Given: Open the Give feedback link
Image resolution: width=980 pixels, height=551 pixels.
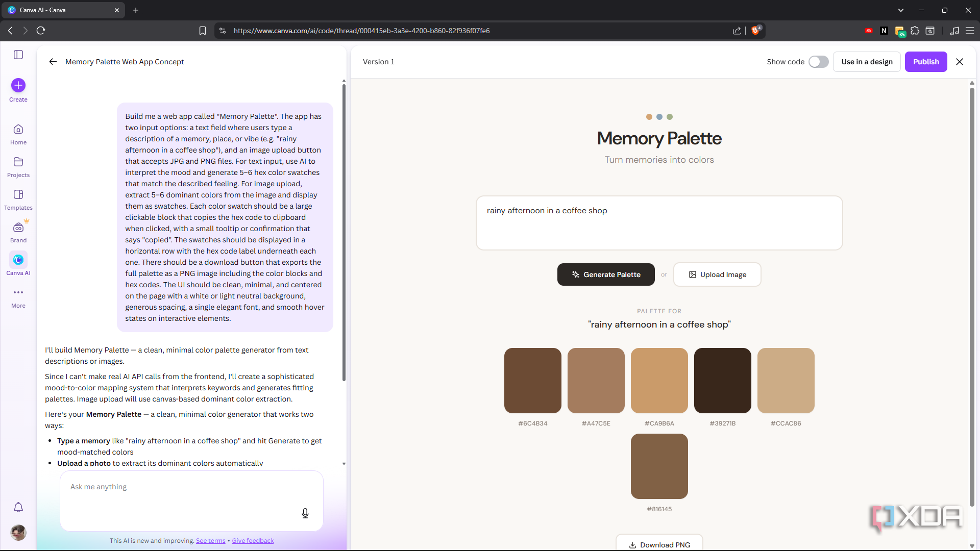Looking at the screenshot, I should [x=253, y=541].
